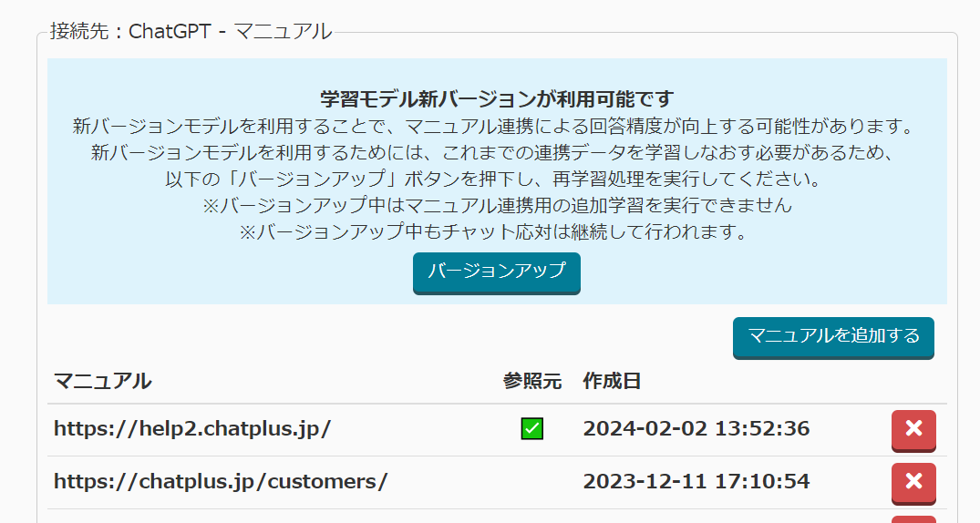Click the 学習モデル新バージョンが利用可能です heading
This screenshot has height=523, width=980.
tap(497, 98)
